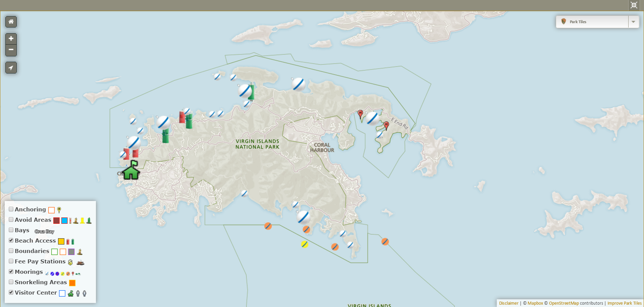The height and width of the screenshot is (307, 644).
Task: Click the orange marker right of the yellow marker
Action: (335, 247)
